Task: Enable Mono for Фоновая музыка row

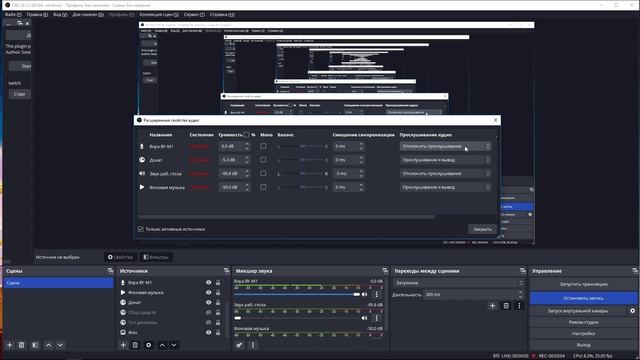Action: pos(263,187)
